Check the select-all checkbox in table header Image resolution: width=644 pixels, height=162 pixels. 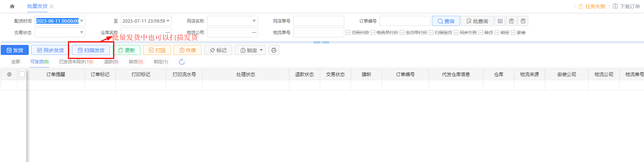click(x=22, y=74)
